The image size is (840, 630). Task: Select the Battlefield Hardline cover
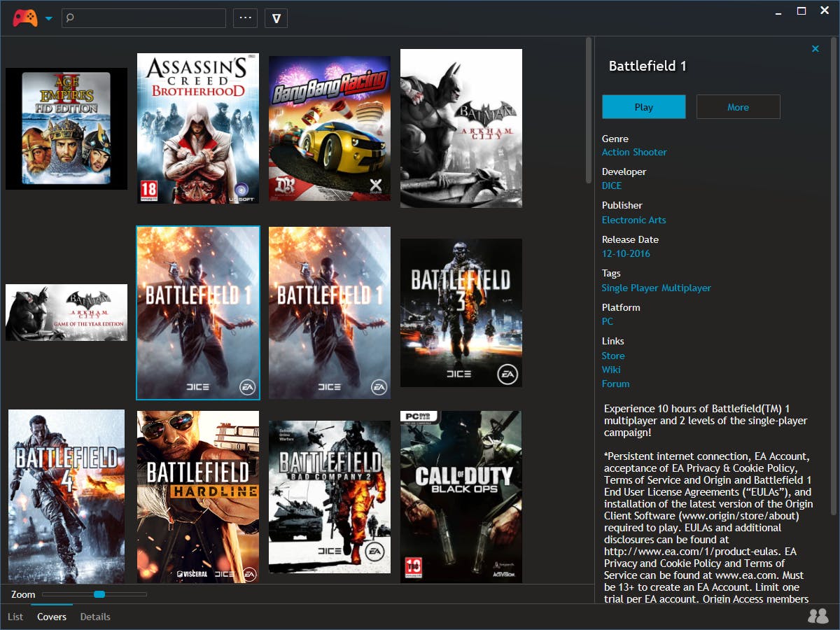click(198, 496)
